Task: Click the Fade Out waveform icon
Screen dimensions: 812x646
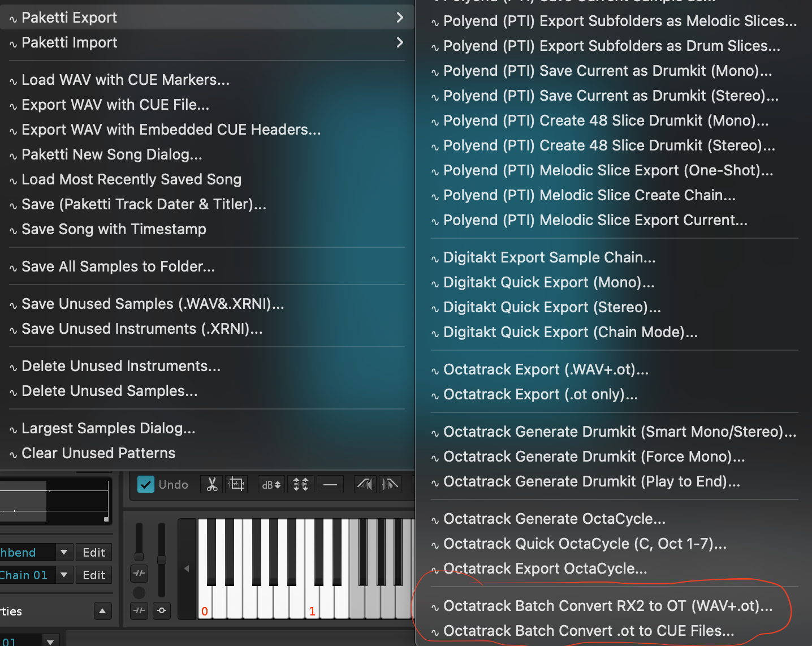Action: [390, 484]
